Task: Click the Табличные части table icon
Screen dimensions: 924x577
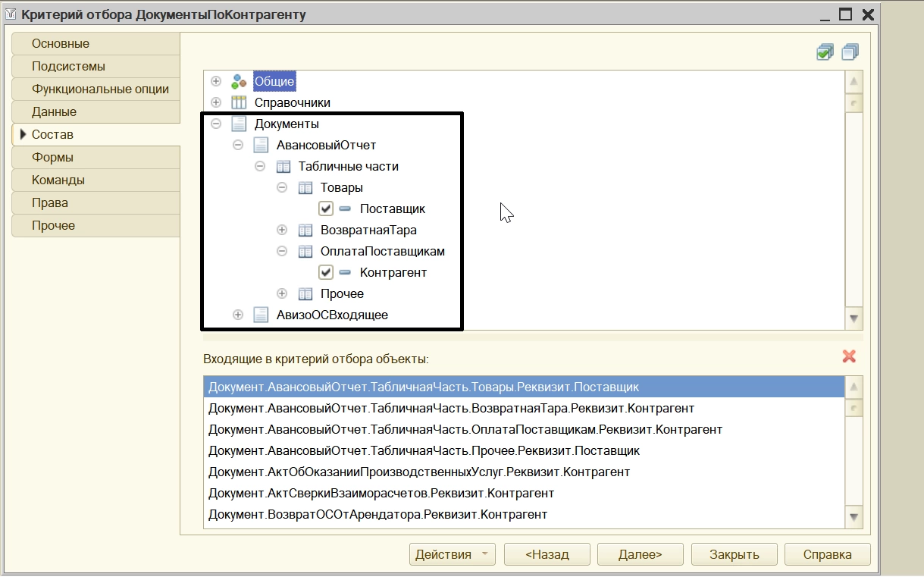Action: 283,166
